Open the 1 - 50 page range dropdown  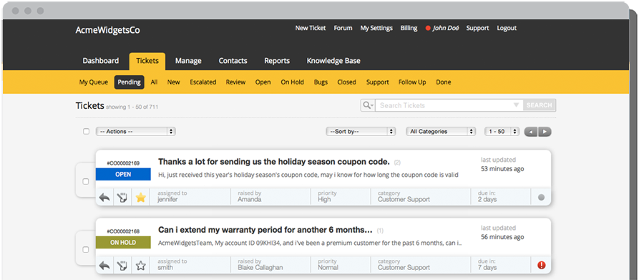pyautogui.click(x=502, y=132)
